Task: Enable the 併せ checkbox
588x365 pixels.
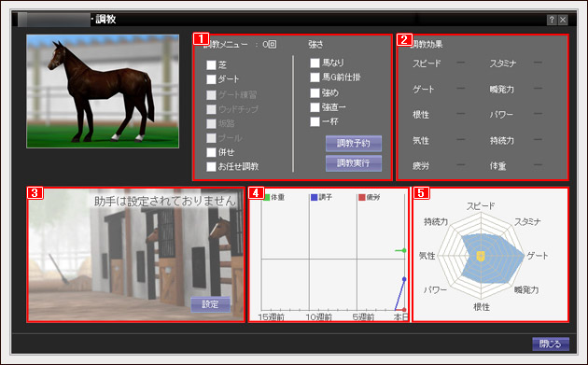Action: pyautogui.click(x=211, y=152)
